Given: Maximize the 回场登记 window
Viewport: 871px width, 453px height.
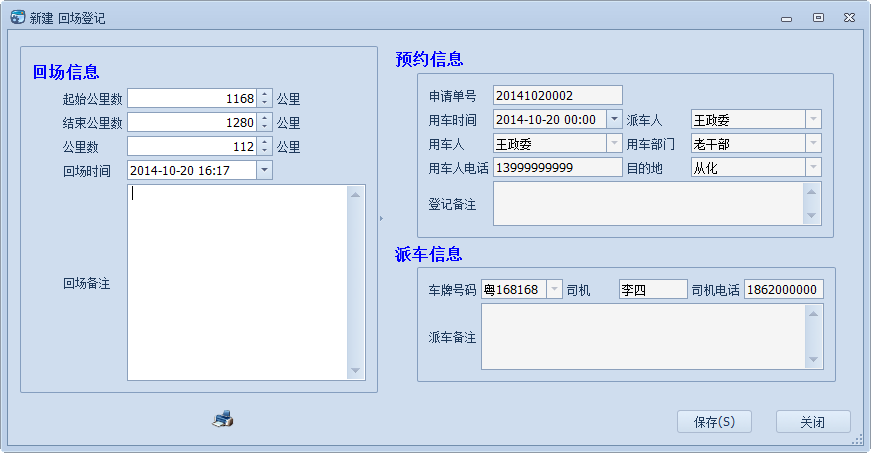Looking at the screenshot, I should [818, 18].
